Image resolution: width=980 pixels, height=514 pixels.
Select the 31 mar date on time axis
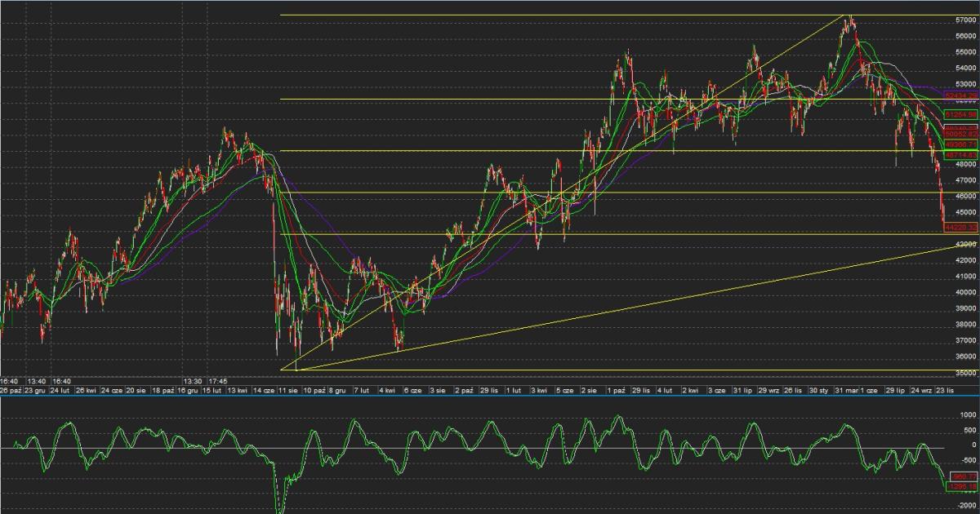pos(844,391)
